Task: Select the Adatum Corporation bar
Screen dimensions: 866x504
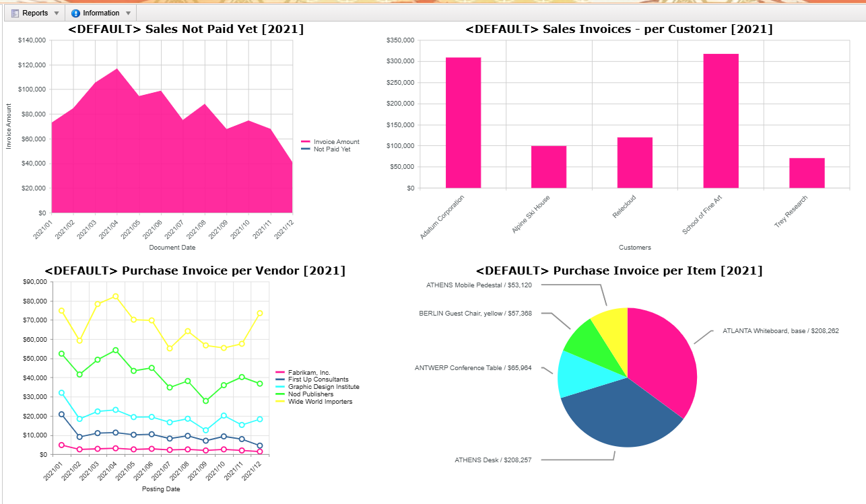Action: point(463,122)
